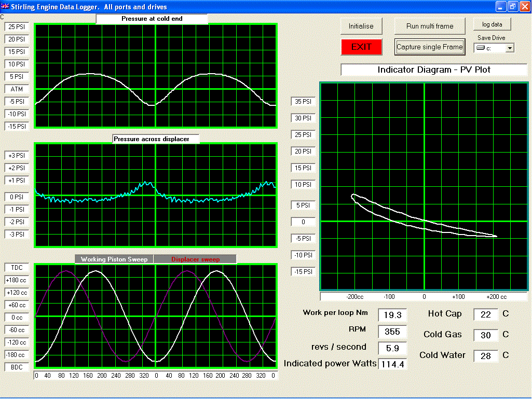Click the Hot Cap temperature field
This screenshot has width=532, height=399.
coord(486,314)
